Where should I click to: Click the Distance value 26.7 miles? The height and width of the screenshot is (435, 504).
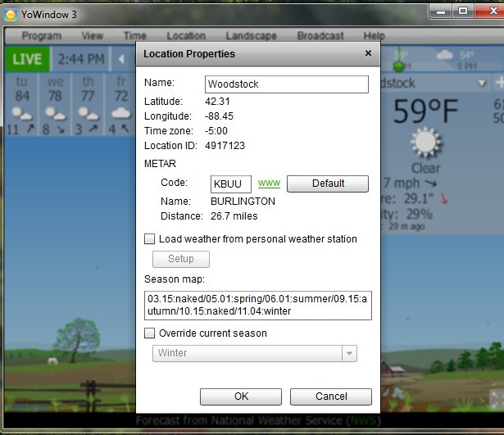click(x=234, y=216)
